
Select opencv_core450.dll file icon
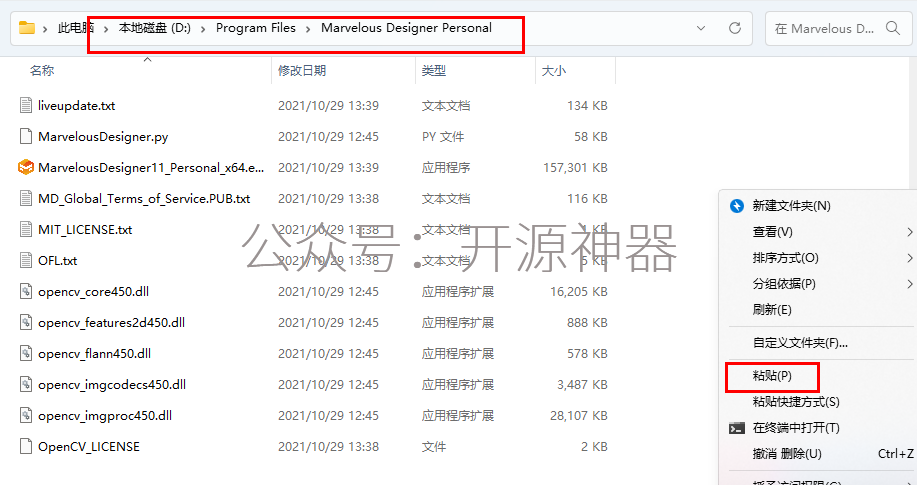pos(26,291)
